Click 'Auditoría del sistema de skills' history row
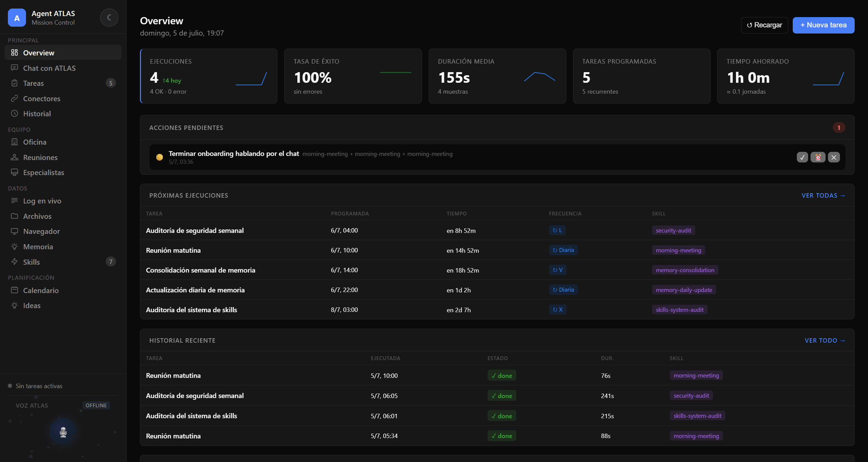 click(x=497, y=415)
